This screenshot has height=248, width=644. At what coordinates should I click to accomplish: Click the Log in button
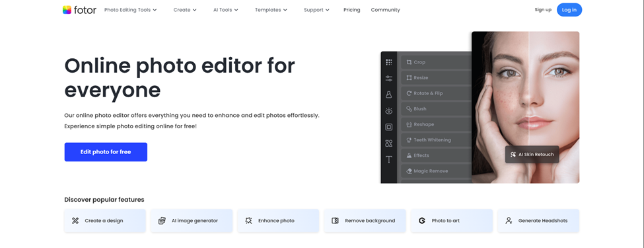click(x=569, y=10)
